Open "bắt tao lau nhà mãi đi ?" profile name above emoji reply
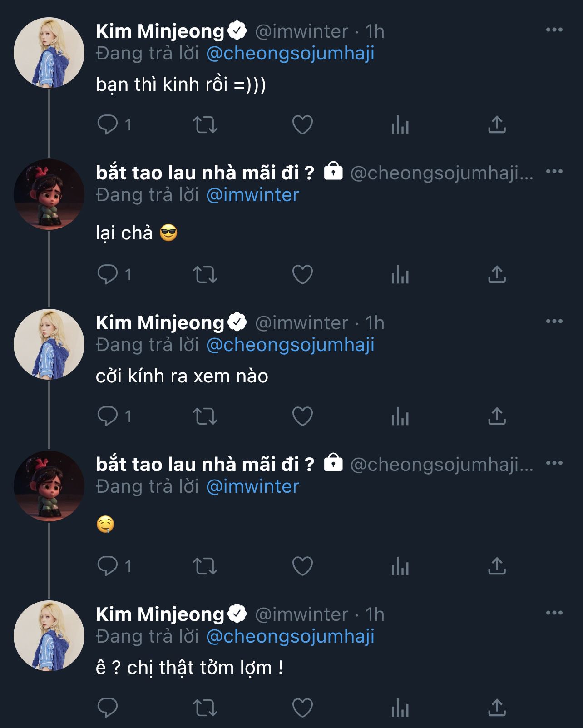583x728 pixels. point(205,464)
